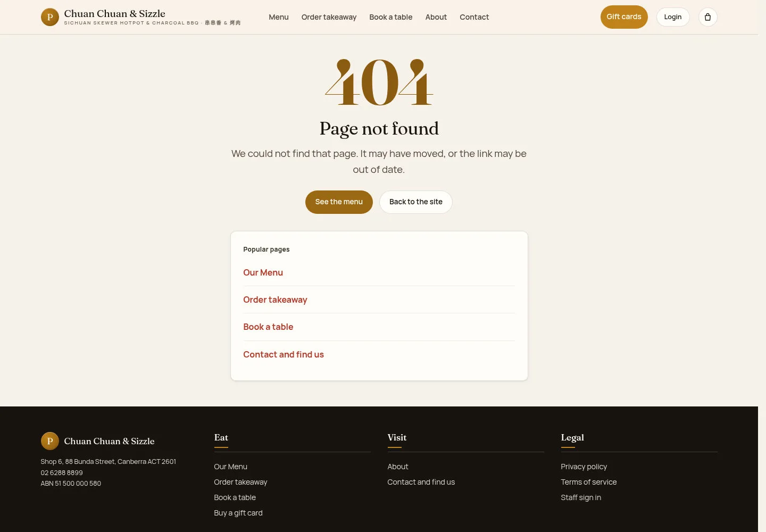Click the Page not found heading
The height and width of the screenshot is (532, 766).
pos(379,129)
